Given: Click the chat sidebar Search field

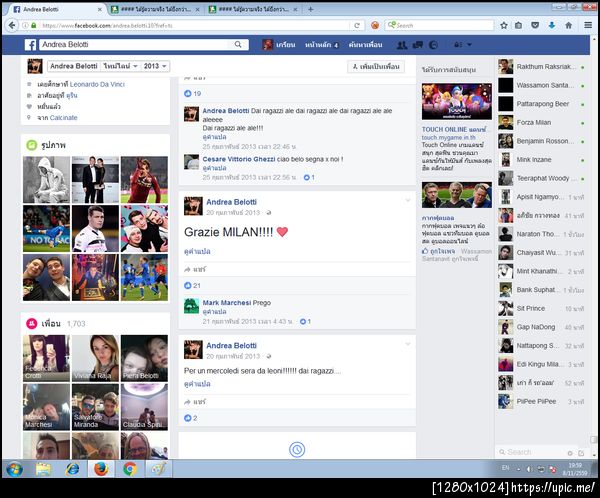Looking at the screenshot, I should pos(532,452).
